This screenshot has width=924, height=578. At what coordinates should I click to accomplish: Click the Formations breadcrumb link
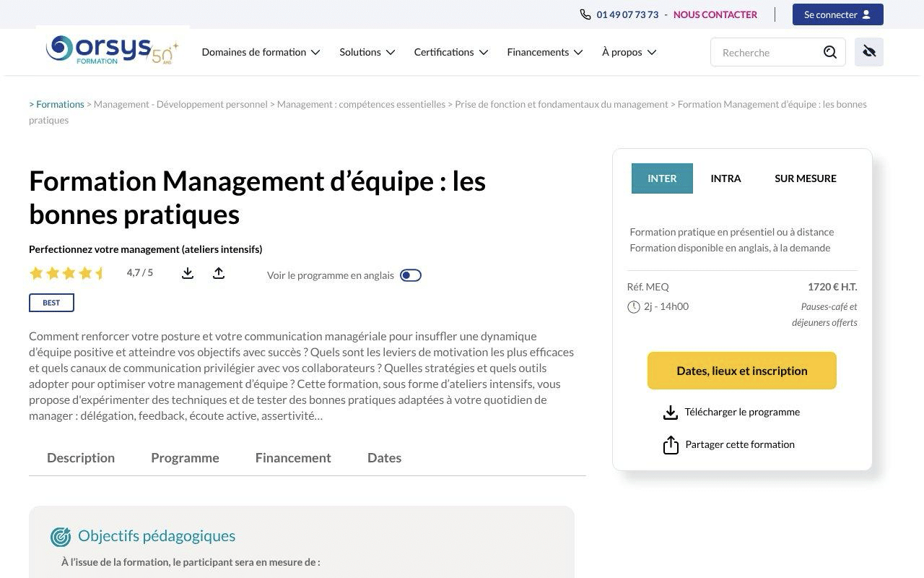pyautogui.click(x=60, y=104)
